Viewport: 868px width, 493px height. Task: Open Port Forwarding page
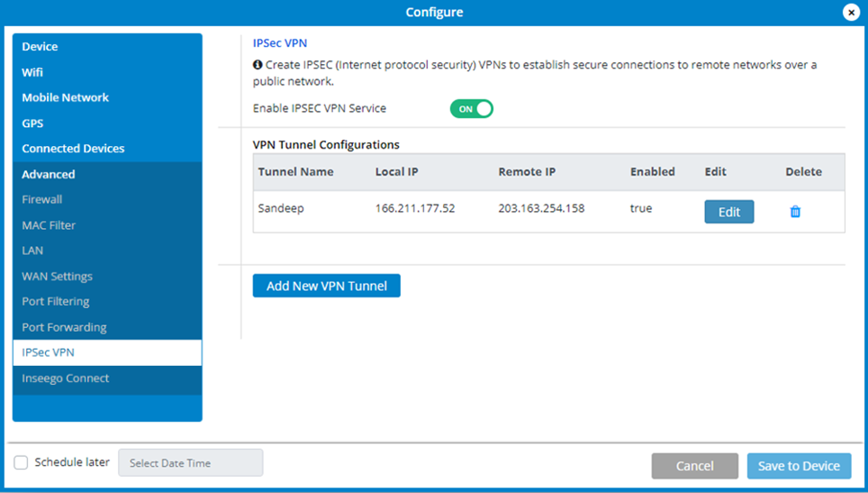coord(64,327)
